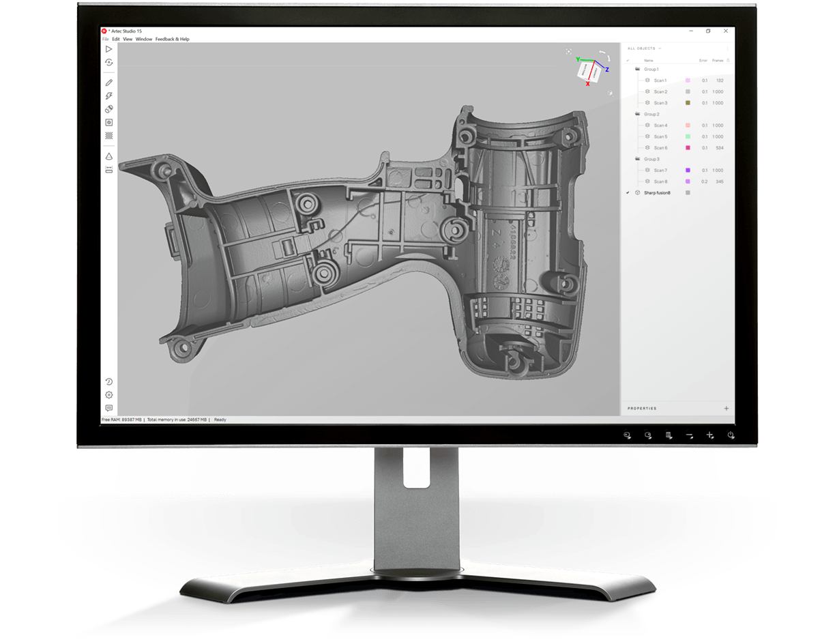835x644 pixels.
Task: Select the Editor pencil tool
Action: (x=108, y=83)
